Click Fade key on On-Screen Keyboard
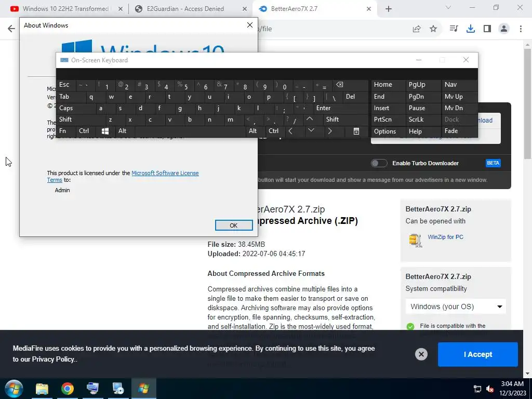The height and width of the screenshot is (399, 532). (x=459, y=131)
